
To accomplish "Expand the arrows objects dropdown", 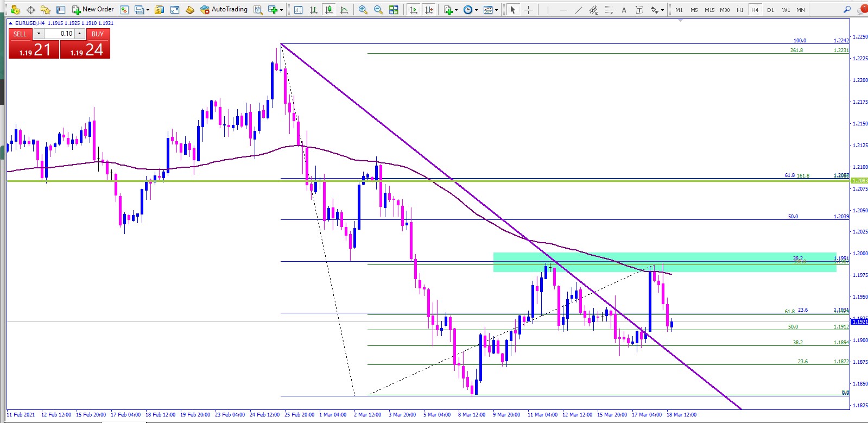I will point(662,10).
